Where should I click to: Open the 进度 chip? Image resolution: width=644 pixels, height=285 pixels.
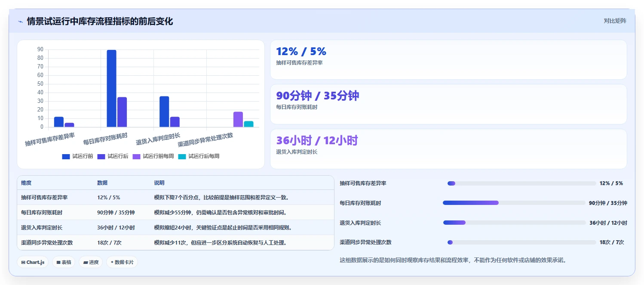(x=91, y=262)
